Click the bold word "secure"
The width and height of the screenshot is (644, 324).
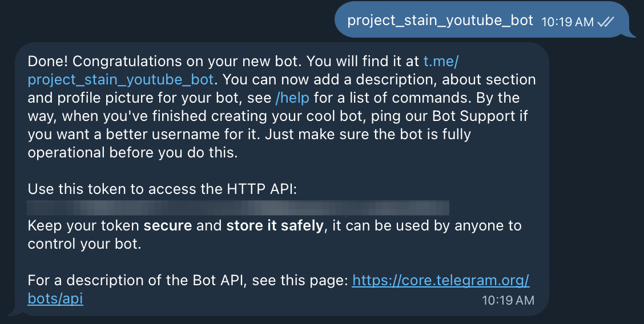(167, 225)
